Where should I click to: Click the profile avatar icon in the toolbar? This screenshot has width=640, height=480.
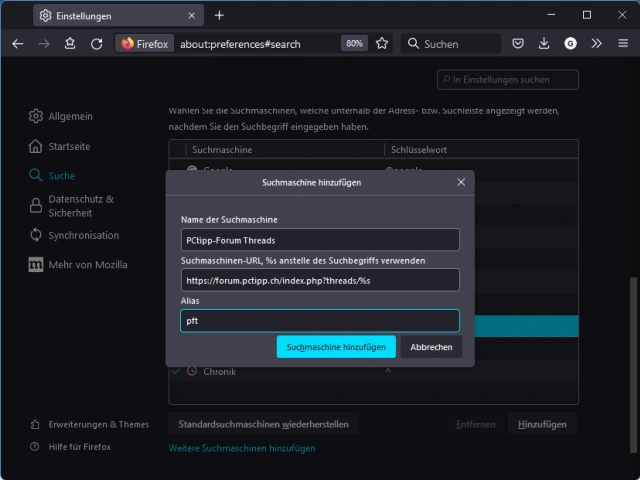click(x=570, y=44)
